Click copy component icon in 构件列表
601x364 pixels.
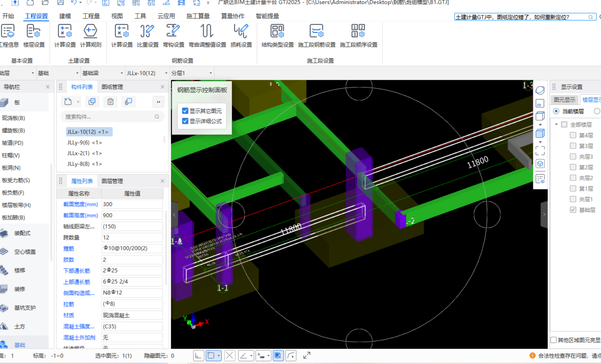pos(92,102)
